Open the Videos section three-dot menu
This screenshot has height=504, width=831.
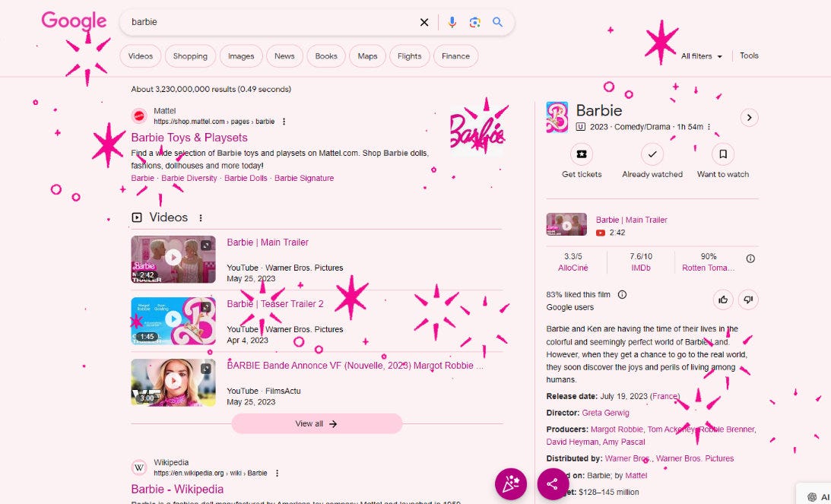[x=200, y=218]
